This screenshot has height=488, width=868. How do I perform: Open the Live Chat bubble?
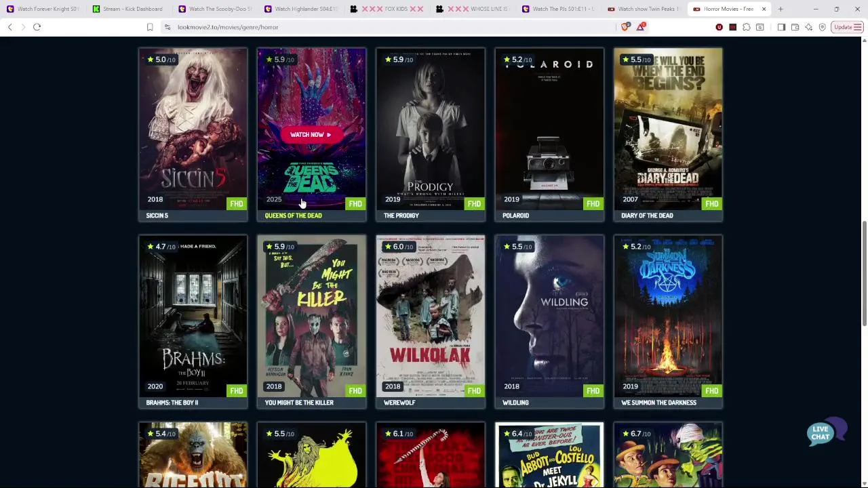tap(826, 432)
